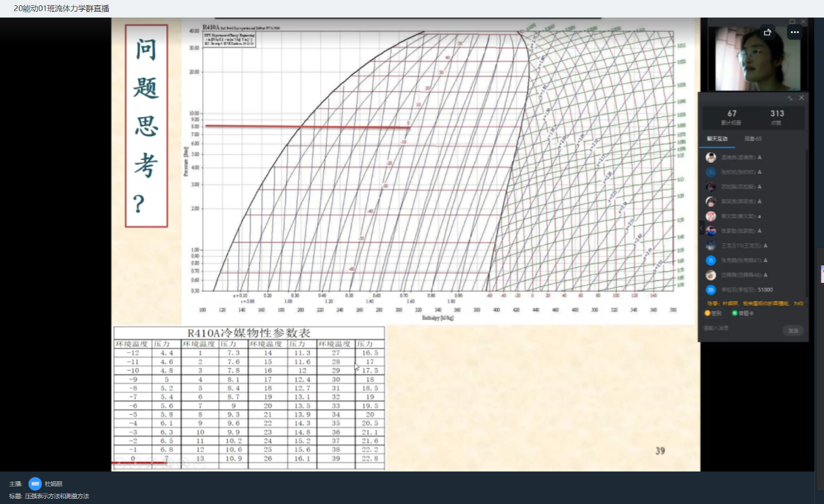Click the 累计观看 total views count of 67
The width and height of the screenshot is (824, 504).
[x=732, y=117]
